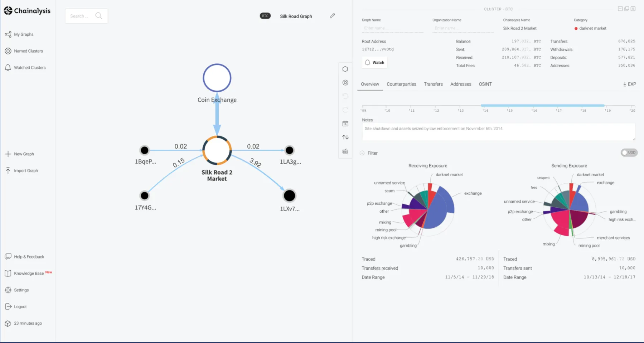The height and width of the screenshot is (343, 644).
Task: Click the sort transfers arrows icon
Action: pyautogui.click(x=345, y=137)
